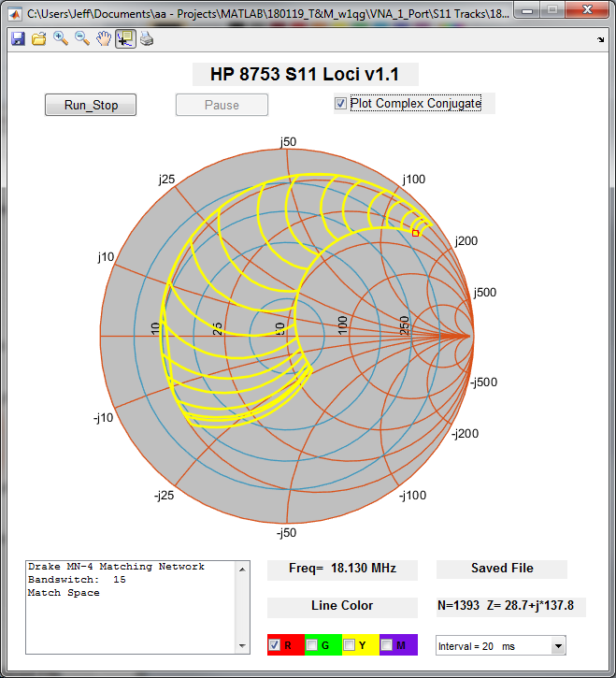
Task: Click the -j25 reactance label
Action: pyautogui.click(x=164, y=495)
